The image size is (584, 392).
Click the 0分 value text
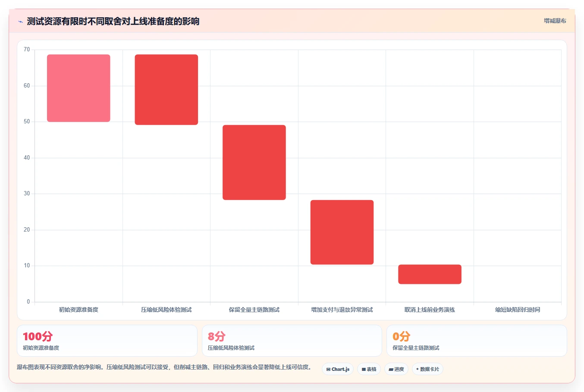(402, 336)
